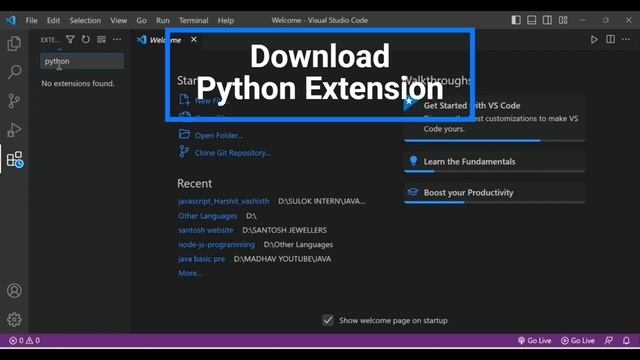This screenshot has height=360, width=640.
Task: Clear extensions search results icon
Action: pyautogui.click(x=101, y=40)
